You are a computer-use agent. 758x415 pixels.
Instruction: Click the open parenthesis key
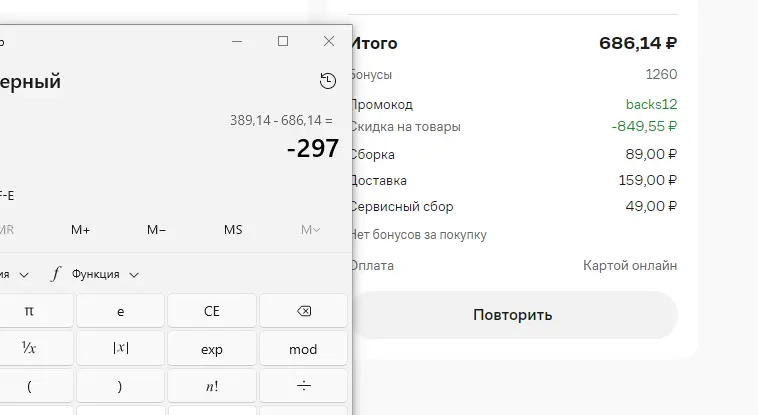click(x=29, y=386)
